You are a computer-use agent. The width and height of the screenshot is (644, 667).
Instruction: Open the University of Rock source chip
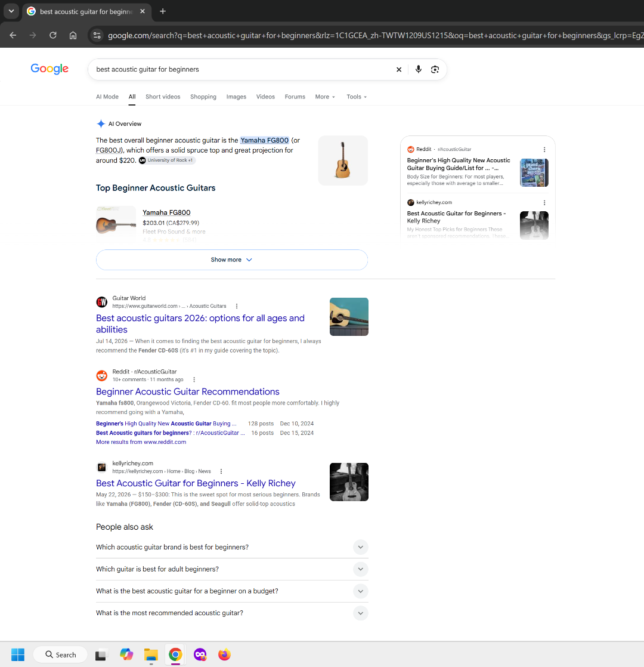[167, 160]
